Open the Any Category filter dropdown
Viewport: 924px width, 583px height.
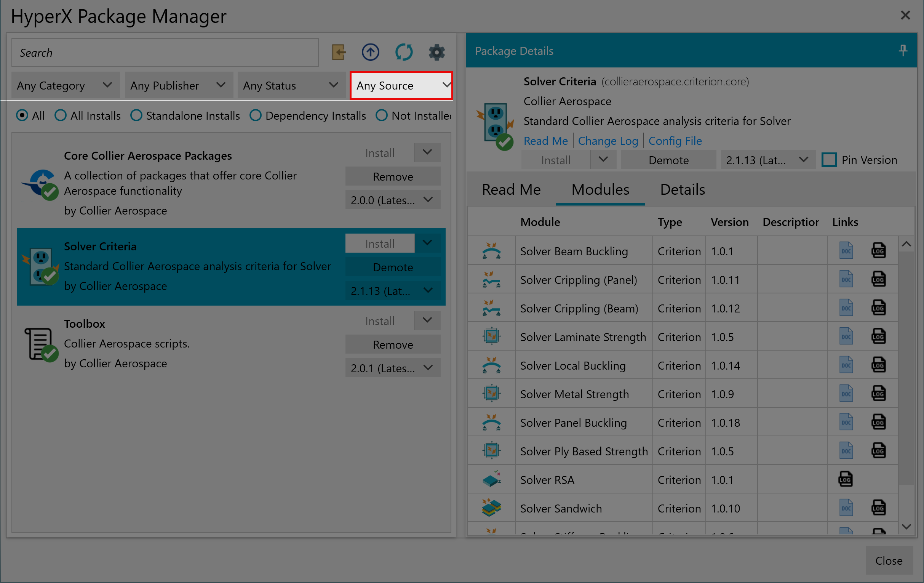[x=66, y=85]
